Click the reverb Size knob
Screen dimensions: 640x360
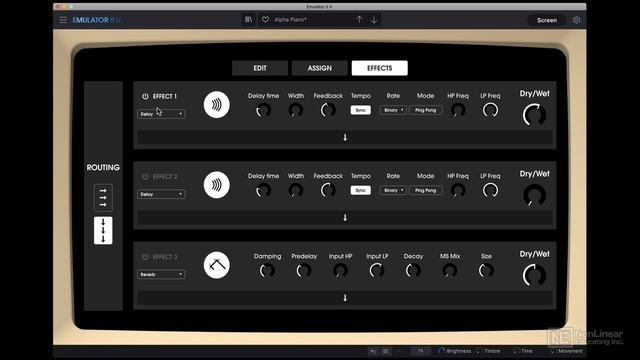click(486, 270)
